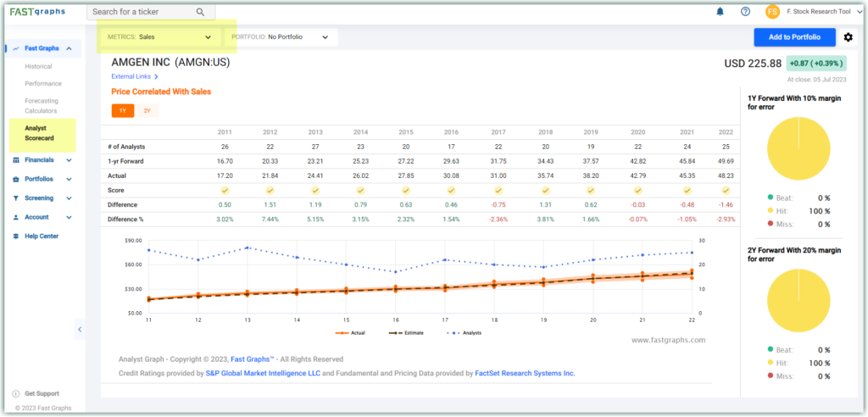Click the 2017 difference value -0.75
Image resolution: width=868 pixels, height=417 pixels.
(x=498, y=205)
